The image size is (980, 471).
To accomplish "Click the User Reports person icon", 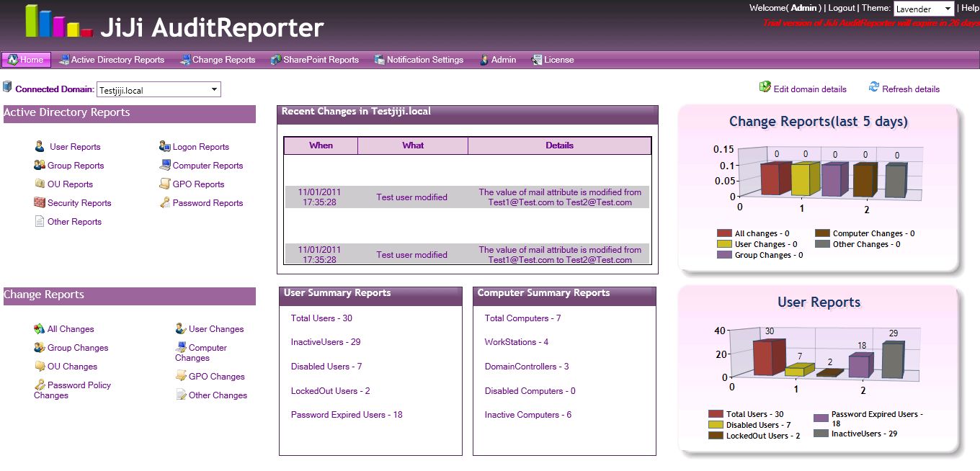I will tap(40, 147).
